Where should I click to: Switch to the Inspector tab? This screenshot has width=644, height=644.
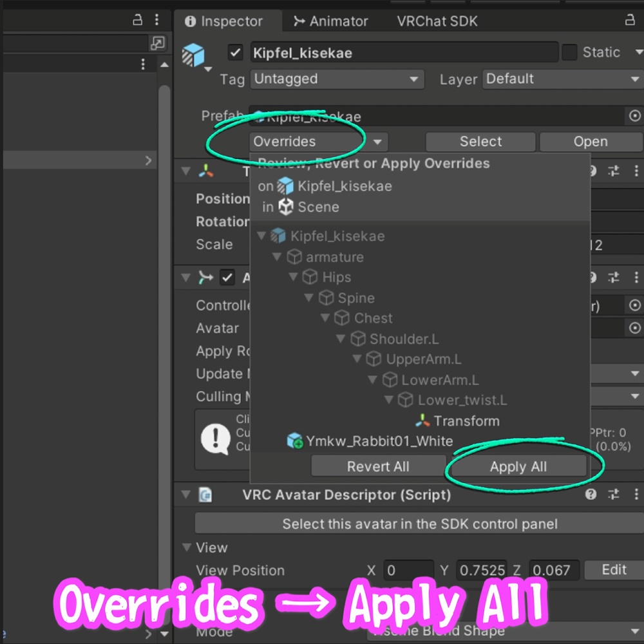click(x=223, y=21)
